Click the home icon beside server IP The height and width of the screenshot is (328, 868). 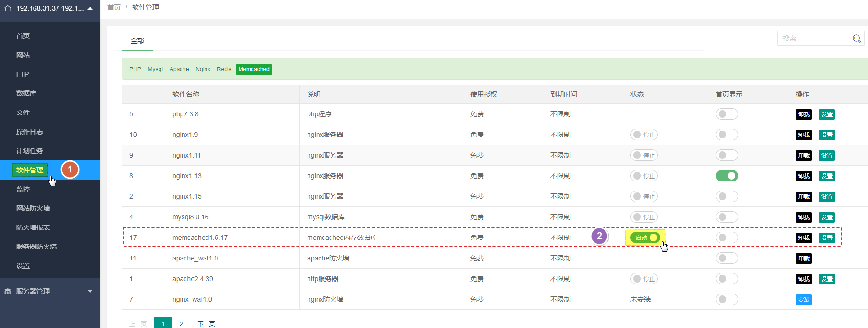8,8
